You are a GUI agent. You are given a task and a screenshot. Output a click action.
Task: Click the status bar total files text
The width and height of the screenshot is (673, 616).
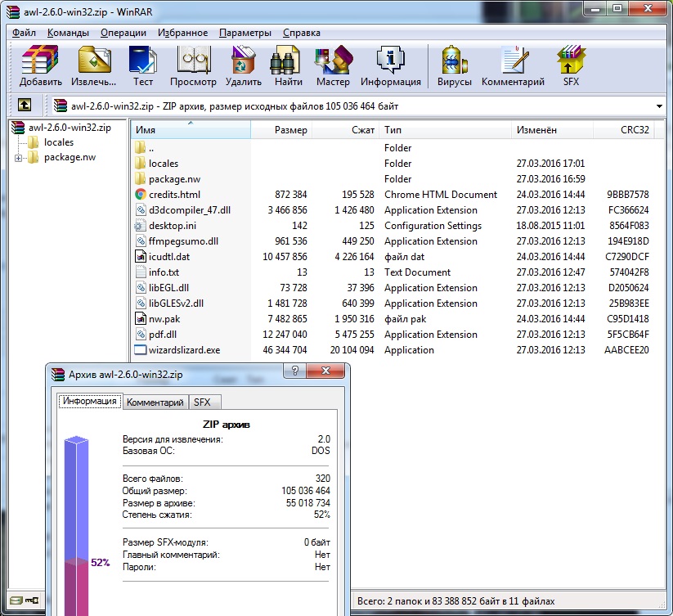pyautogui.click(x=455, y=601)
